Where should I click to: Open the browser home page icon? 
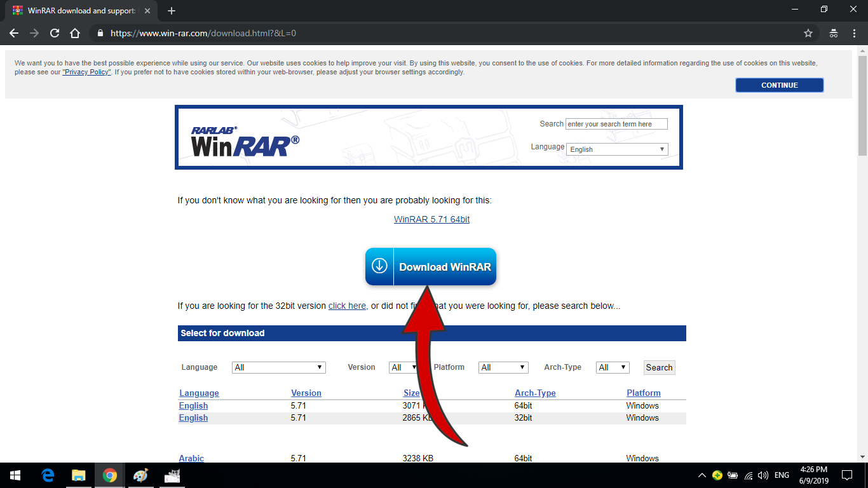(x=75, y=33)
